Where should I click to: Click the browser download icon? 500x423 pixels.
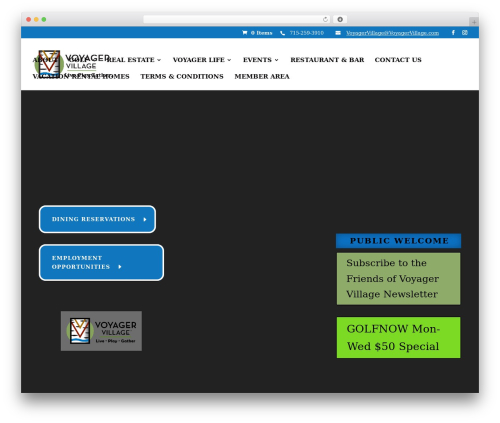[x=340, y=20]
